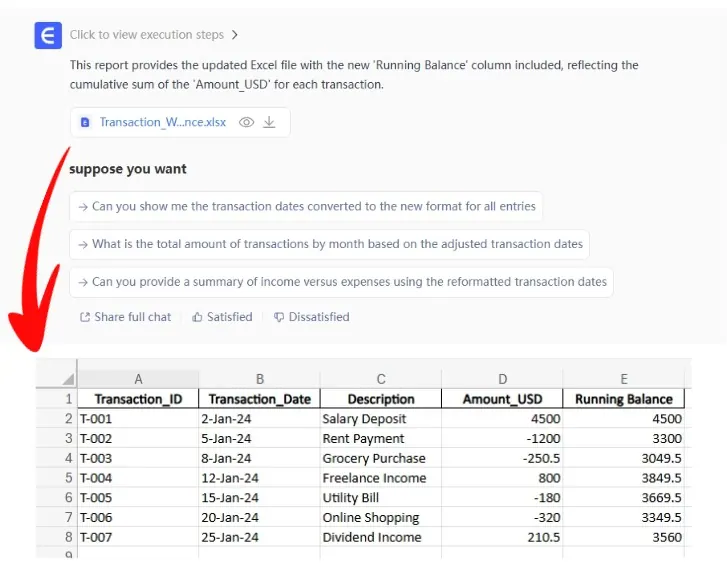Select column A header in spreadsheet
727x573 pixels.
(x=138, y=379)
